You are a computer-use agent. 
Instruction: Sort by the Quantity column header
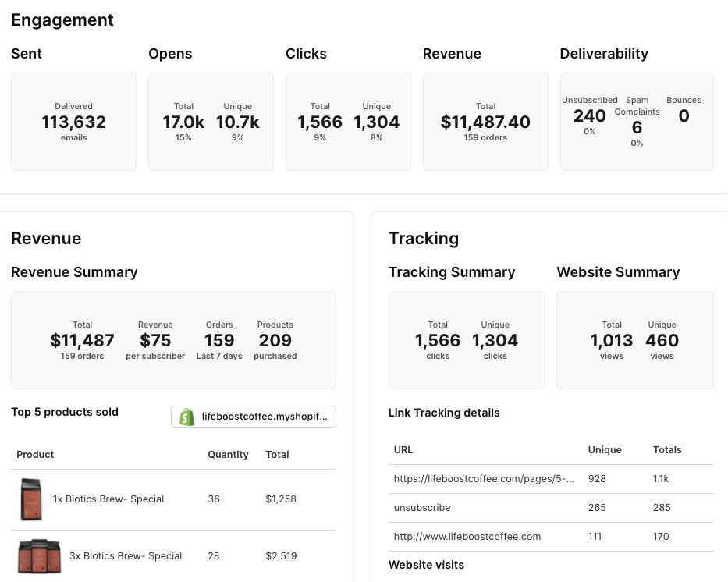click(228, 454)
